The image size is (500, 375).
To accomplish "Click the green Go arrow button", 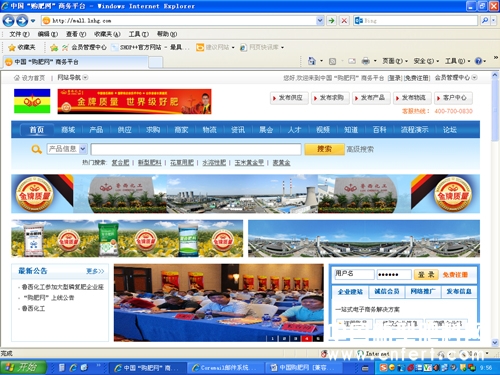I will [x=331, y=21].
